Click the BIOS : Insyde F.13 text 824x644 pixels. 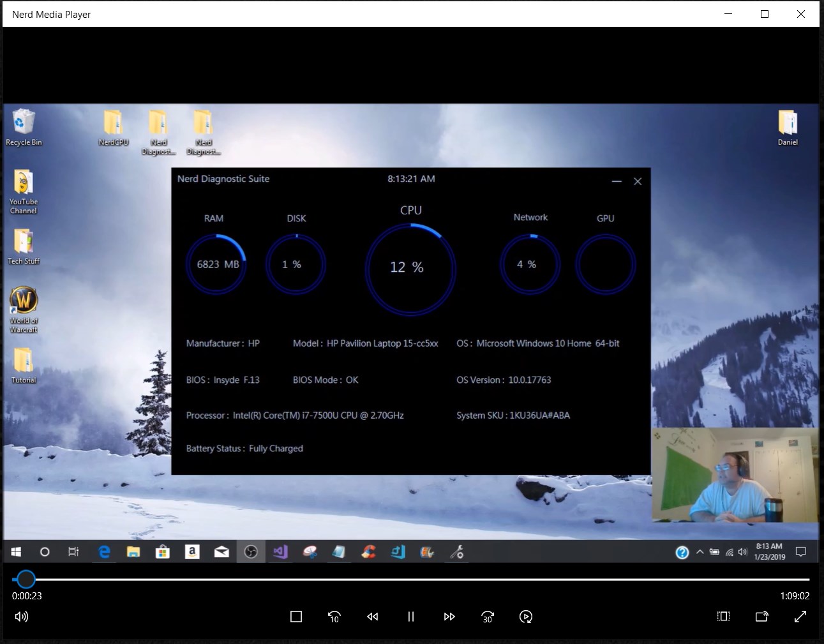point(223,380)
